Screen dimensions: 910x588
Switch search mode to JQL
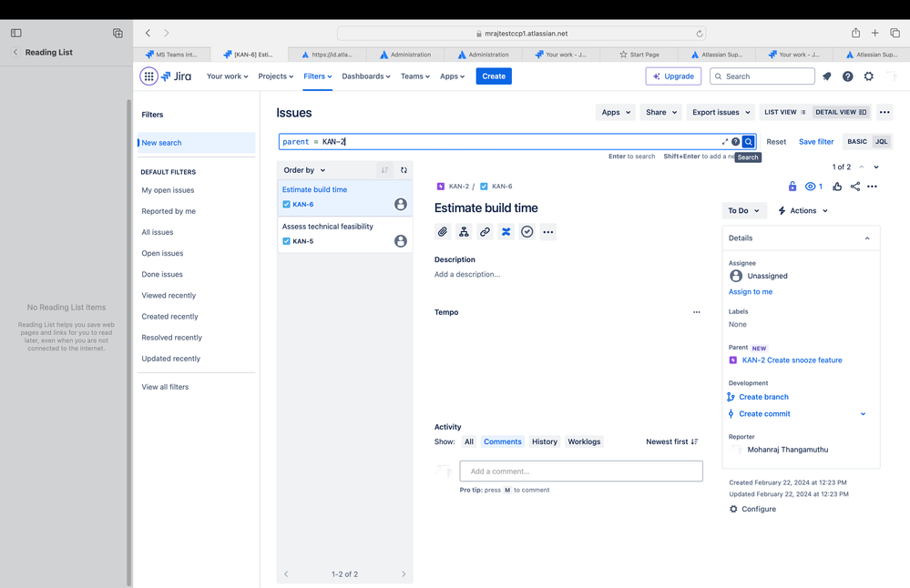tap(881, 141)
